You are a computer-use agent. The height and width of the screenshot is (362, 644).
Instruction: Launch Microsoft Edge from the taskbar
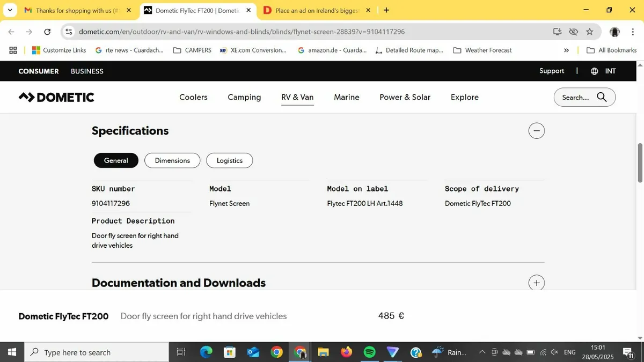click(206, 352)
